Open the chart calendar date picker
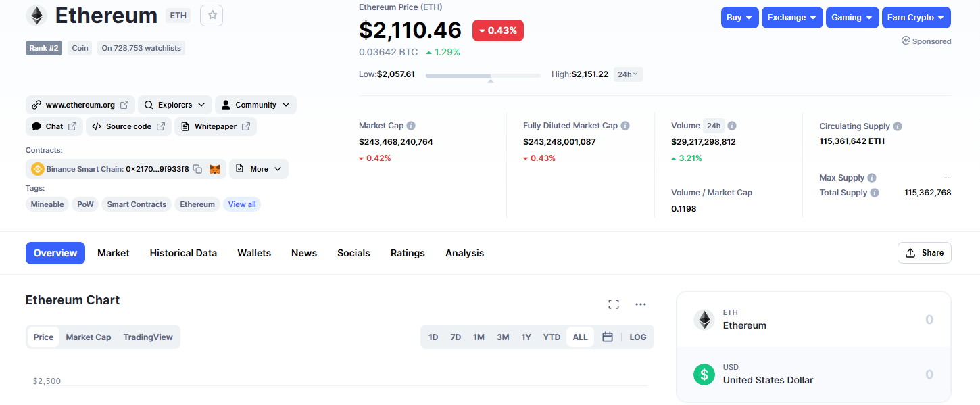The width and height of the screenshot is (980, 405). pos(608,337)
